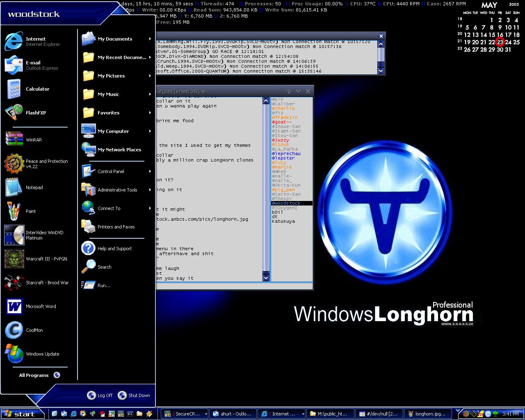Expand the My Pictures submenu
Image resolution: width=525 pixels, height=420 pixels.
116,76
